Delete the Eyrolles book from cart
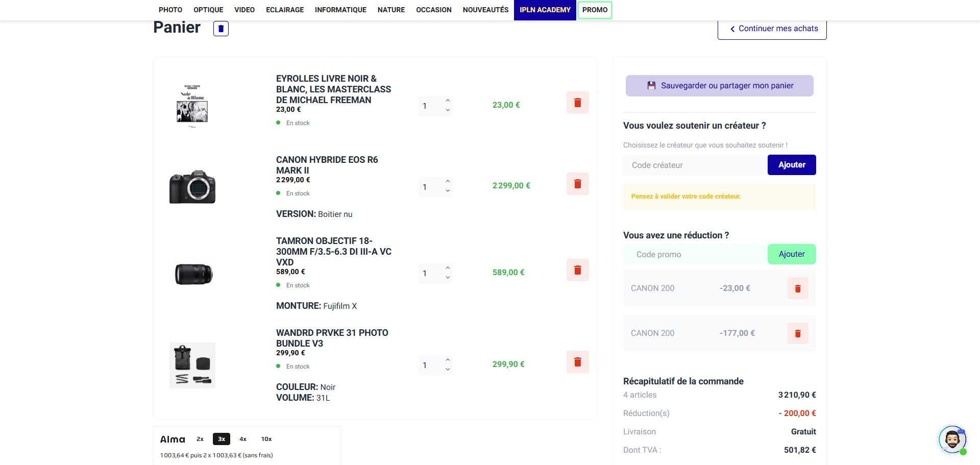The width and height of the screenshot is (980, 465). tap(577, 103)
